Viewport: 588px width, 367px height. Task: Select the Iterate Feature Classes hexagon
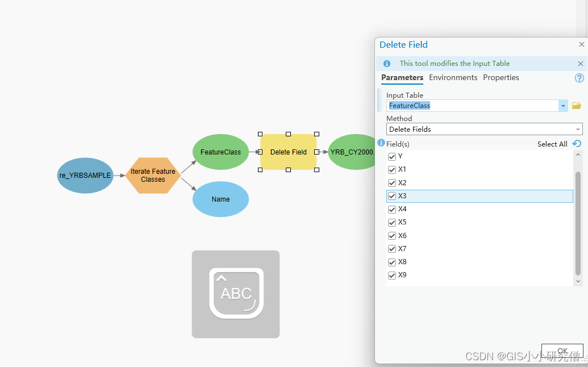tap(153, 176)
